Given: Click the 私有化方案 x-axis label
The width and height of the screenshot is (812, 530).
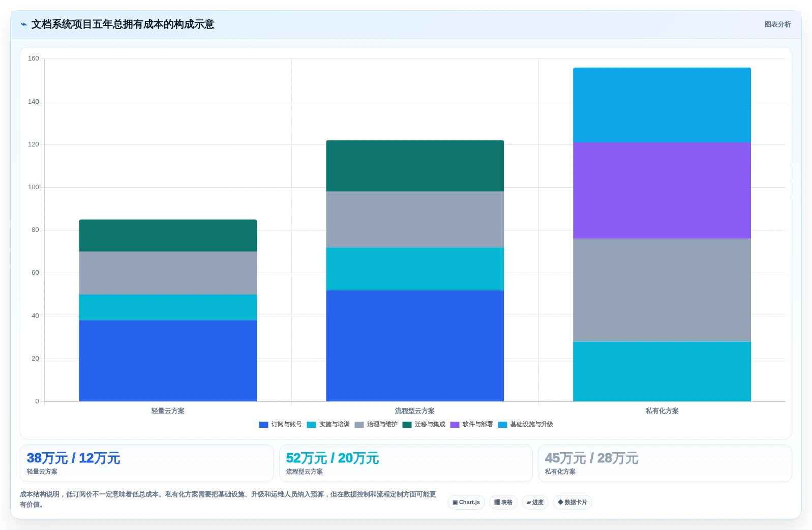Looking at the screenshot, I should (x=662, y=411).
